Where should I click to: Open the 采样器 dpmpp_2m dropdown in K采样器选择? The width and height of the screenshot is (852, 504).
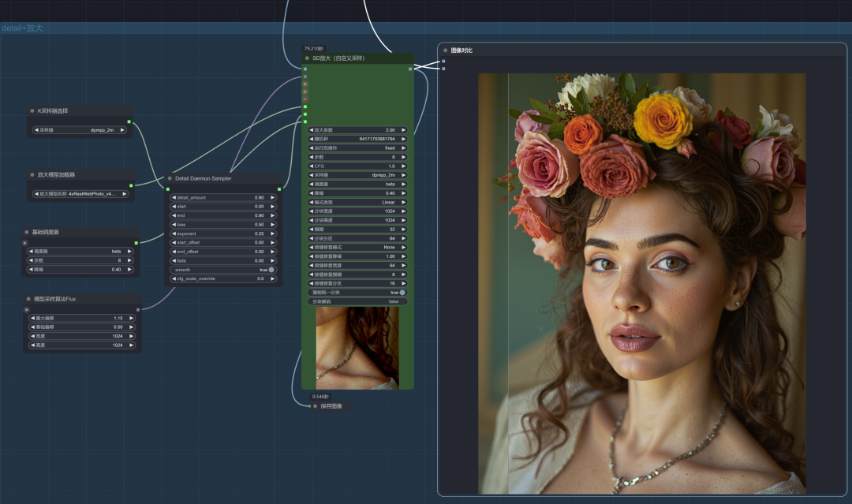[x=79, y=130]
